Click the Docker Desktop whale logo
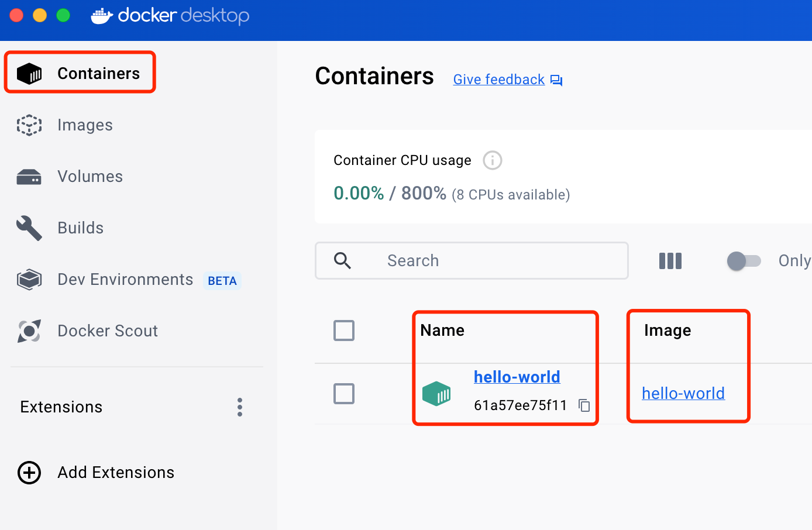 point(102,16)
